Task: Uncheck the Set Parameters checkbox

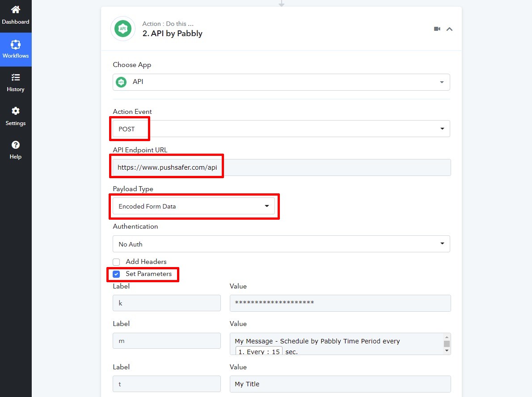Action: (x=116, y=274)
